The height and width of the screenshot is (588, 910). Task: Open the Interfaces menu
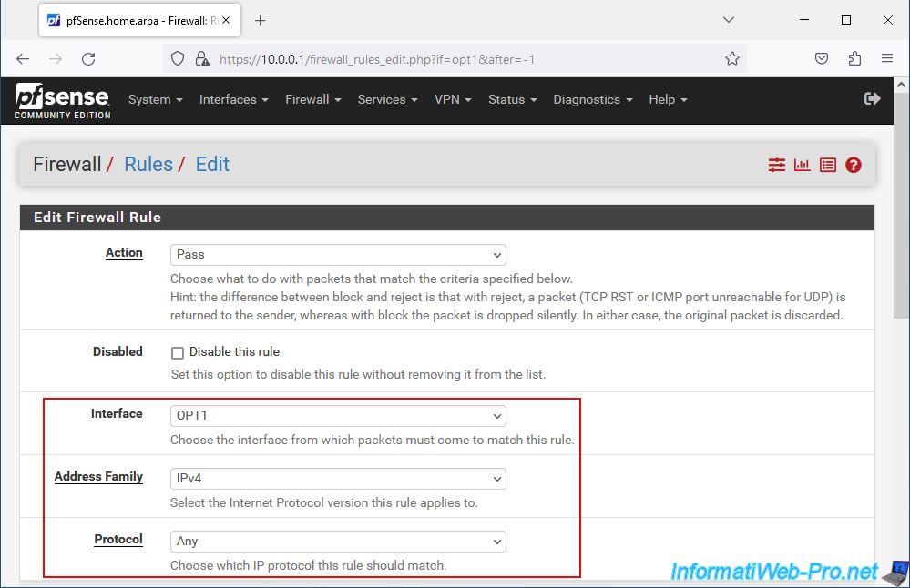click(x=234, y=100)
